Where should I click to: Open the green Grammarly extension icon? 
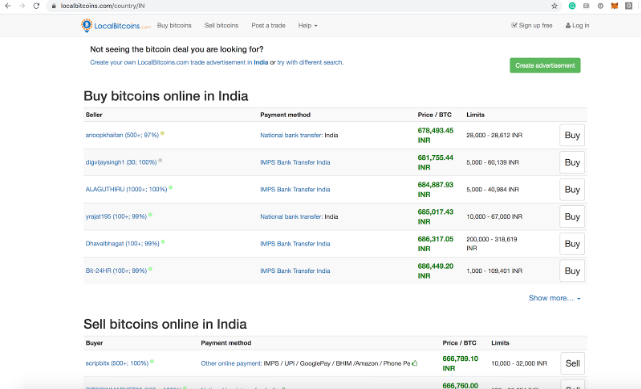[572, 6]
